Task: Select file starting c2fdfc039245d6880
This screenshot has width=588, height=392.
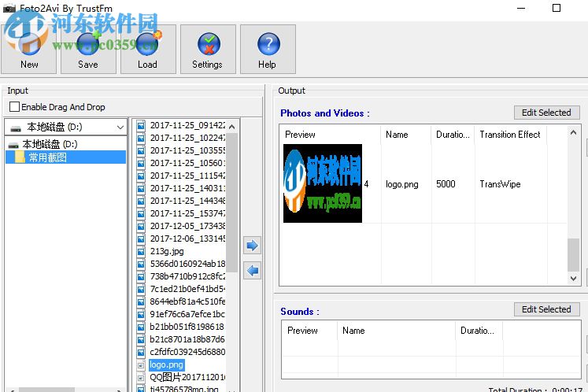Action: point(187,352)
